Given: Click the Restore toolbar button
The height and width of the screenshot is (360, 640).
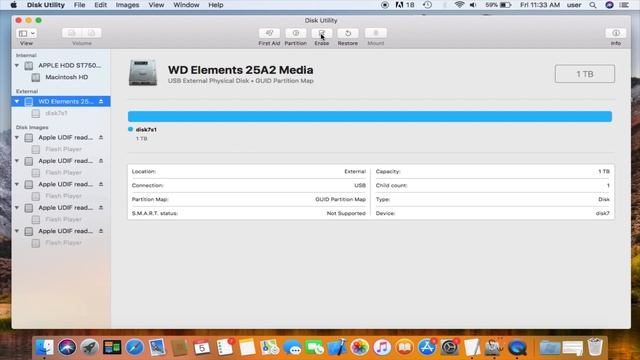Looking at the screenshot, I should coord(348,33).
